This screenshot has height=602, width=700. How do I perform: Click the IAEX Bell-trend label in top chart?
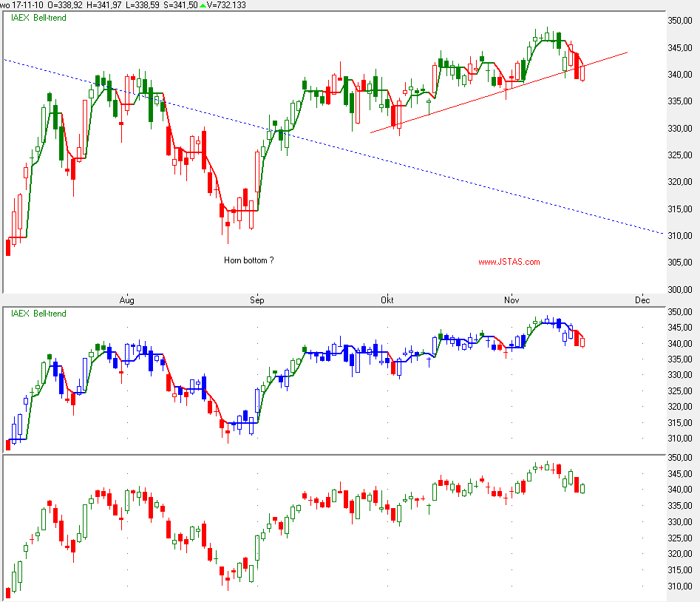click(x=38, y=18)
